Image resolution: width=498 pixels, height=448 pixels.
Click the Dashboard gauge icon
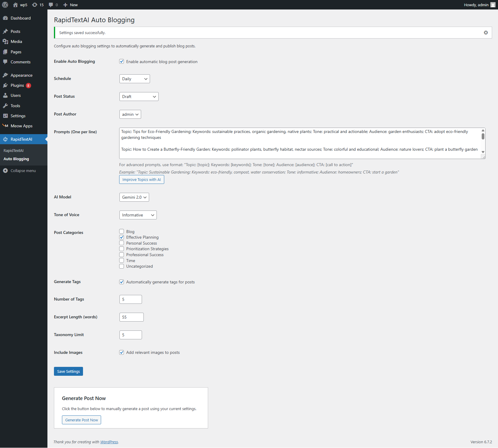5,18
